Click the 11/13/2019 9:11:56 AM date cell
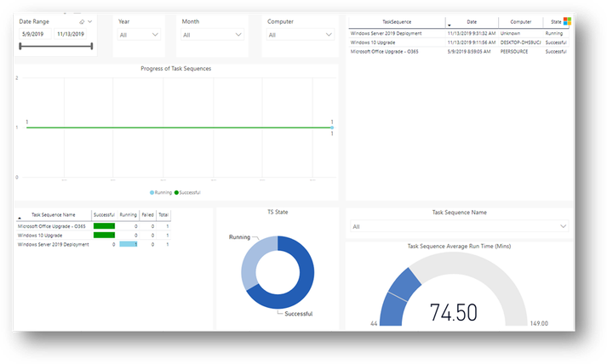 (472, 43)
